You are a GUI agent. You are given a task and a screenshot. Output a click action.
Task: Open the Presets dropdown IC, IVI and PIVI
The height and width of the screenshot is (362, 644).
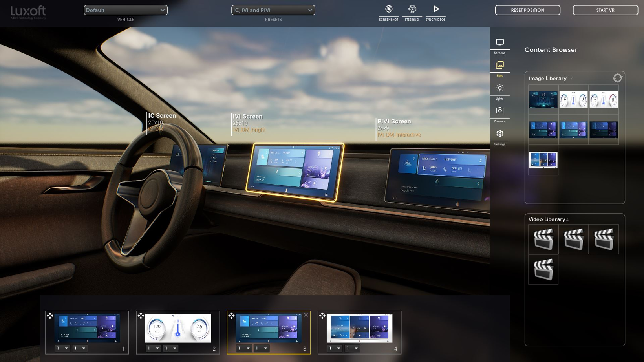tap(273, 10)
